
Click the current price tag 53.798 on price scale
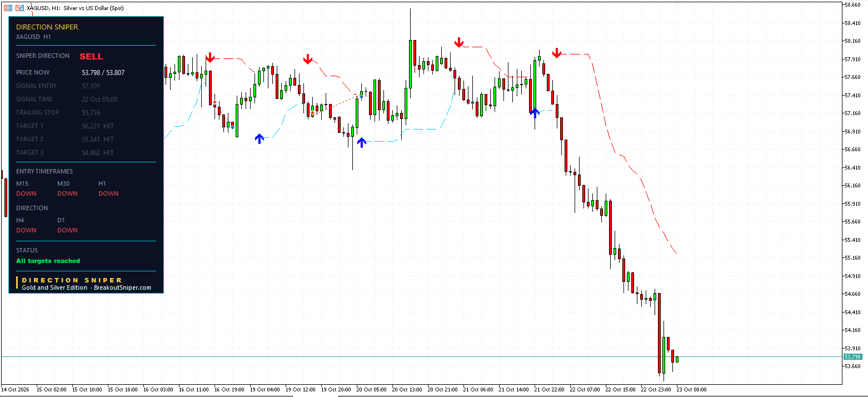click(x=852, y=356)
